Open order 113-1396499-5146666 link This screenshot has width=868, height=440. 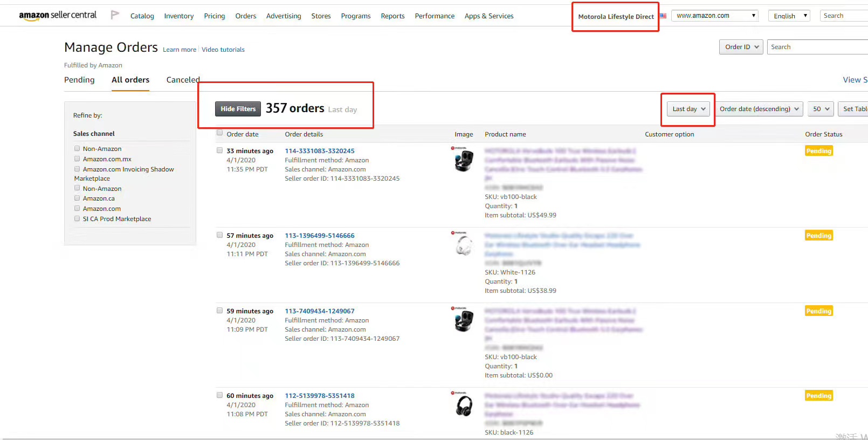(x=320, y=236)
